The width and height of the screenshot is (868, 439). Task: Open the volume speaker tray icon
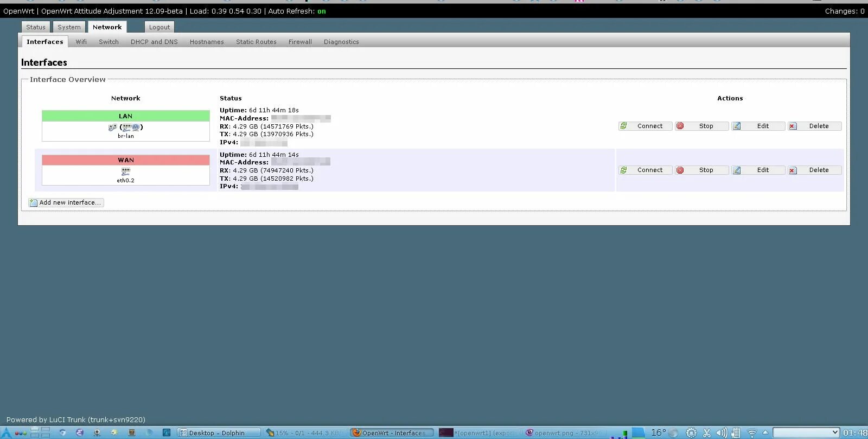click(x=722, y=432)
